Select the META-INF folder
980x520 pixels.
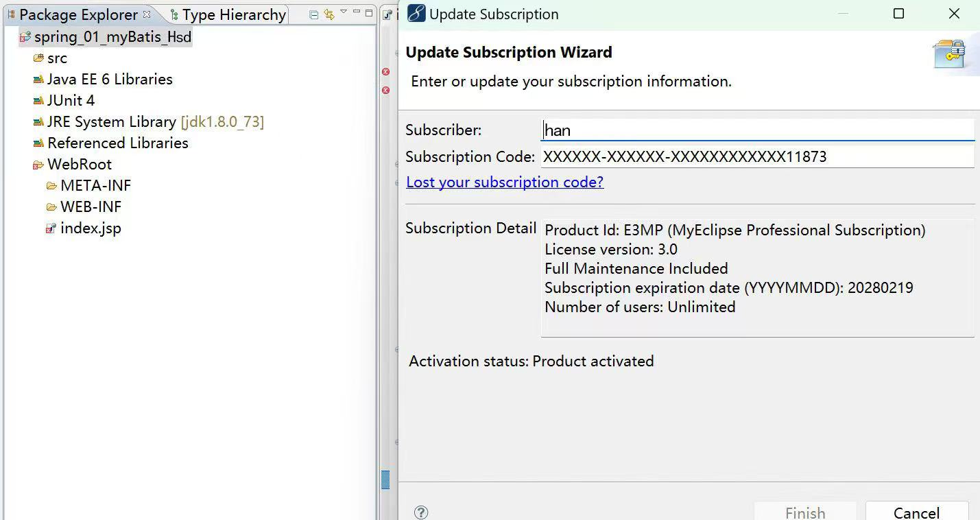pos(95,186)
